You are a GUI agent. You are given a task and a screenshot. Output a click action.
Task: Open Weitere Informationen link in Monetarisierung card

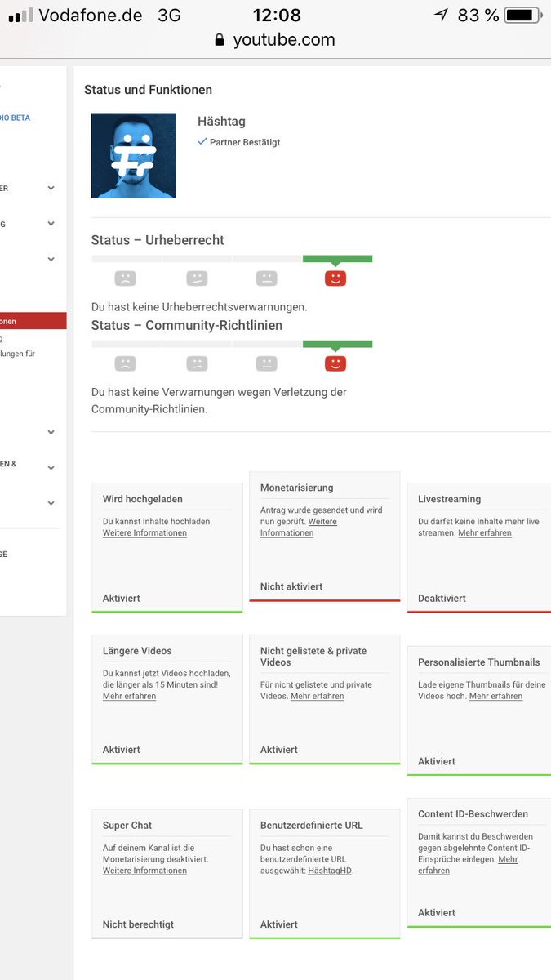299,527
